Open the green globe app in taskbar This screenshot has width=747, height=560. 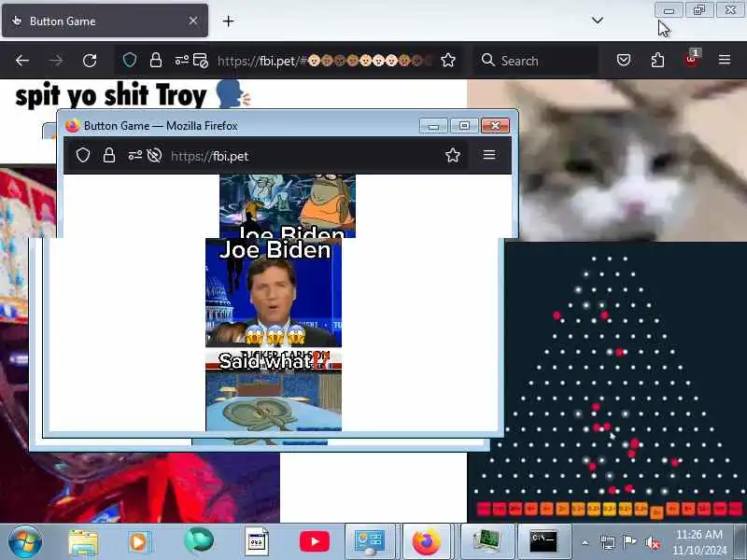pos(199,540)
